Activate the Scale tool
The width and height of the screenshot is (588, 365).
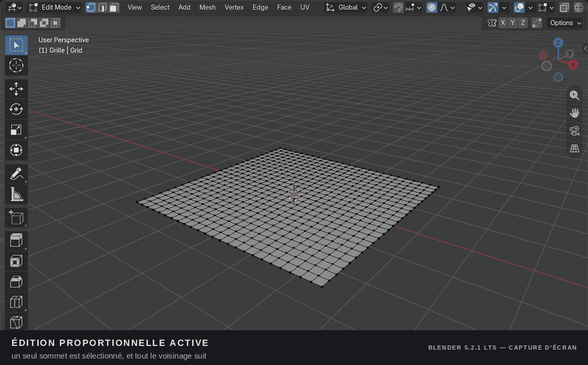pyautogui.click(x=16, y=129)
